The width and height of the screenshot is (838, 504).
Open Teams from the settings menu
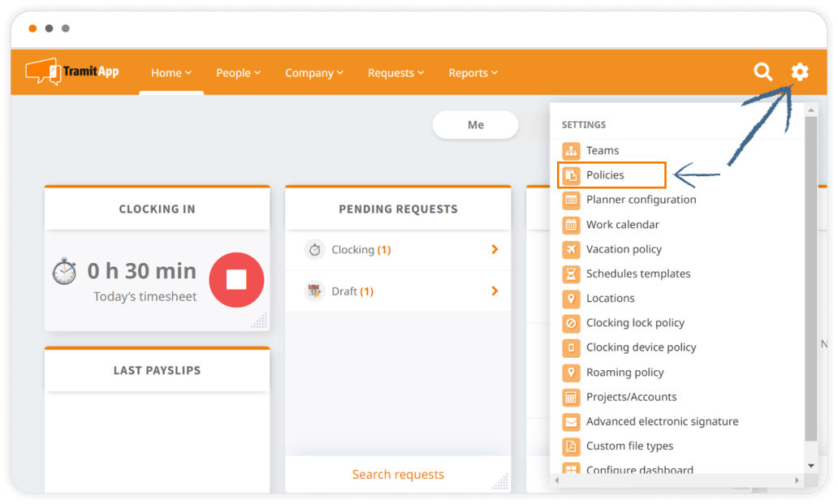pos(603,150)
